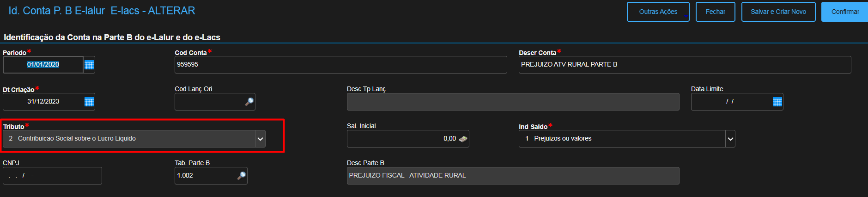
Task: Expand the Ind Saldo dropdown arrow
Action: (x=730, y=139)
